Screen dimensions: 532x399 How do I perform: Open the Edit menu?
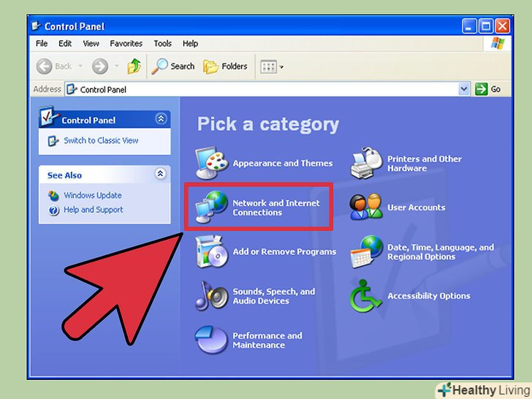point(65,43)
